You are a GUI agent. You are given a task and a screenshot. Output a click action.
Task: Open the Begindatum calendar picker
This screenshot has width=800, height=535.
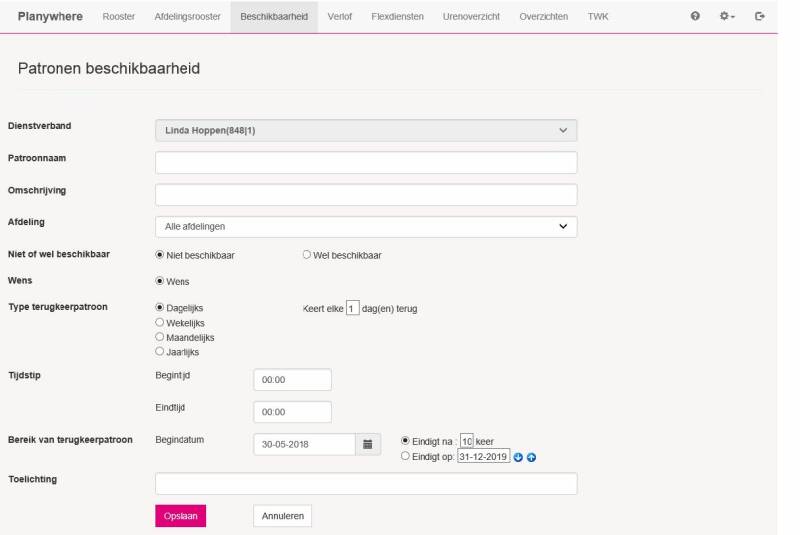coord(369,444)
